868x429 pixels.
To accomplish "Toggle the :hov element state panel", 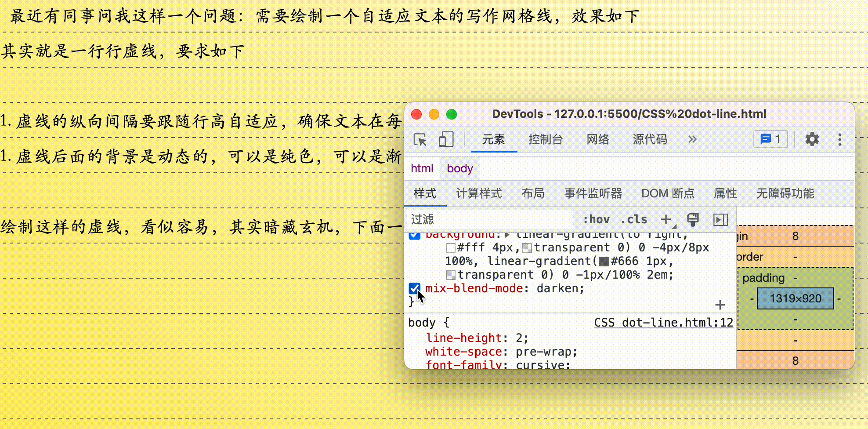I will pyautogui.click(x=597, y=219).
